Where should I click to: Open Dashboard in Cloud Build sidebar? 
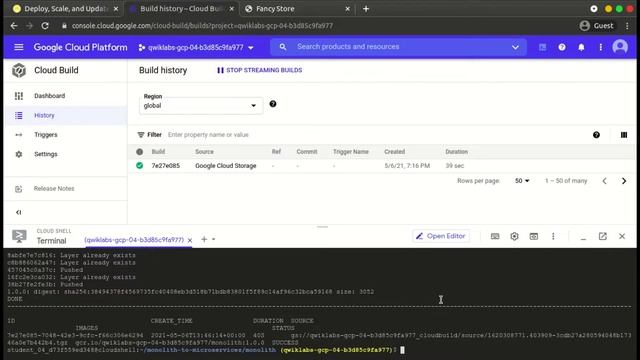pyautogui.click(x=49, y=96)
